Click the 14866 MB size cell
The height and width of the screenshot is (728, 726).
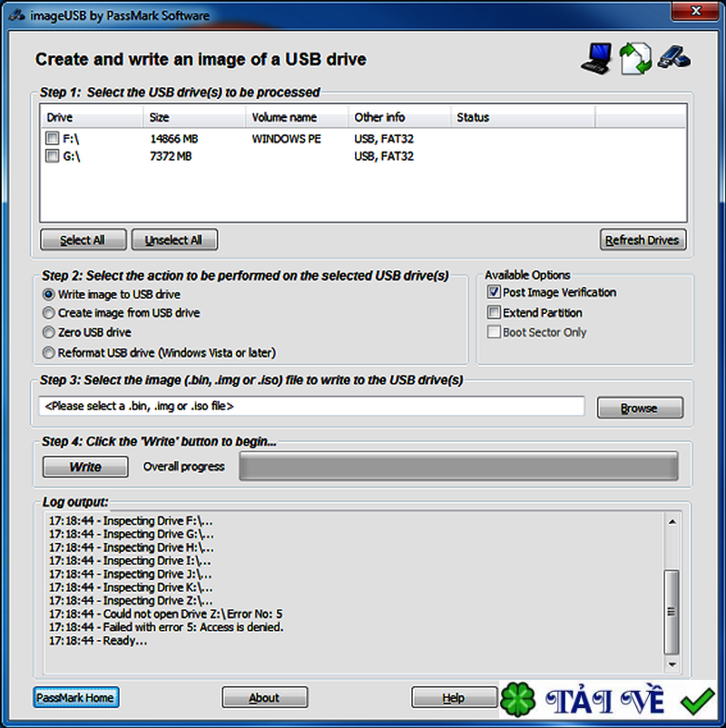[x=174, y=138]
